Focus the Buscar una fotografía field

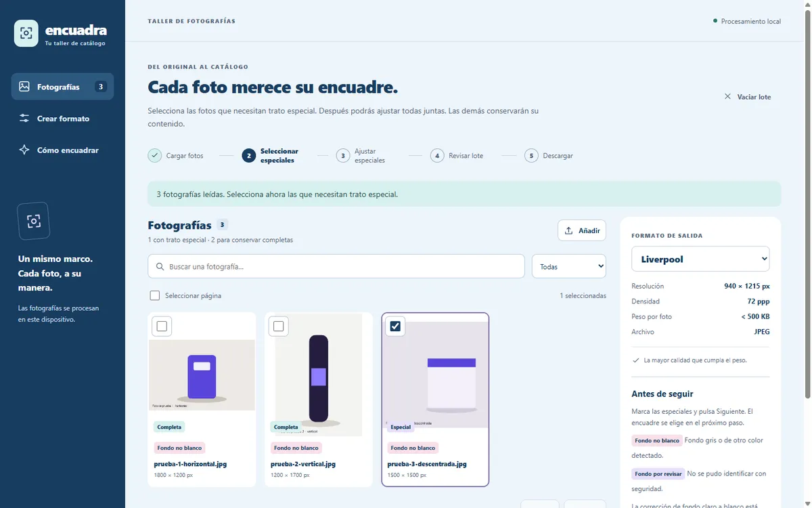(x=336, y=266)
